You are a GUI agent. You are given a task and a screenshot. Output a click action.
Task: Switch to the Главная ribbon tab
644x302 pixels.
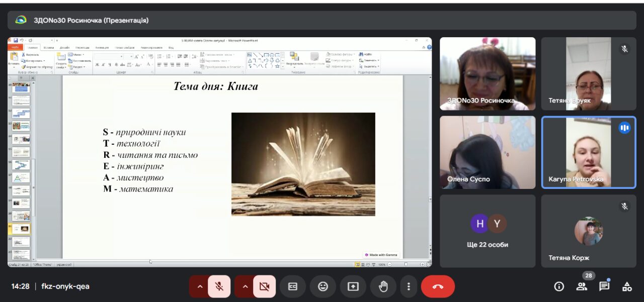pyautogui.click(x=33, y=48)
